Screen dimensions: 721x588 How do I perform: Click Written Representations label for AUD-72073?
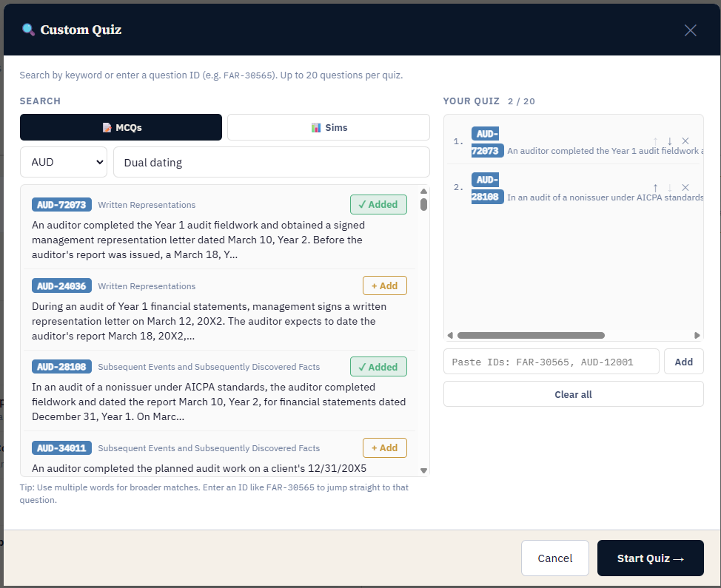coord(147,205)
